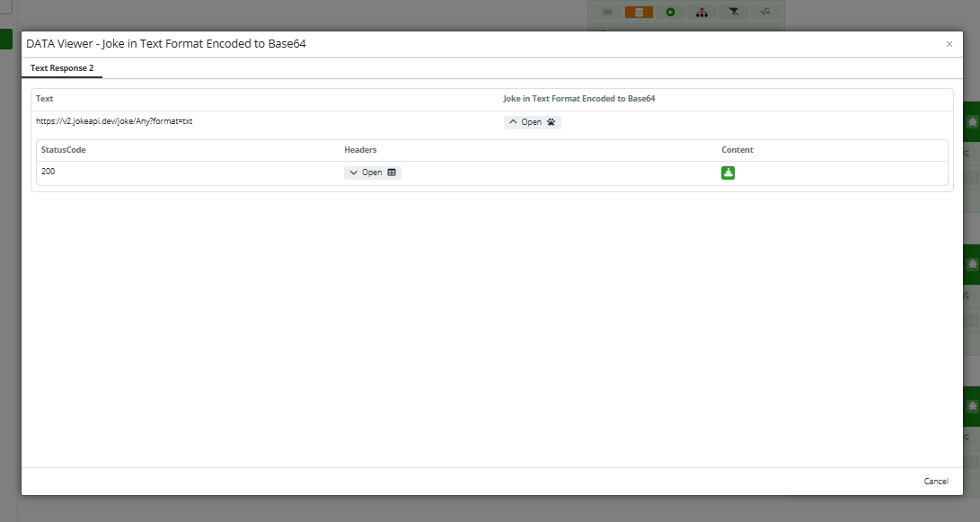Click the Content column header

click(737, 150)
